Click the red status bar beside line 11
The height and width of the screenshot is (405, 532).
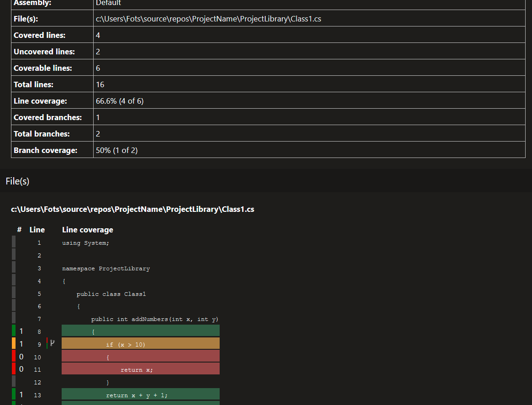pyautogui.click(x=14, y=369)
